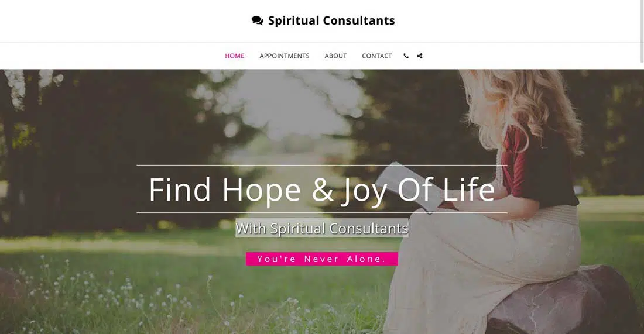Go to the Home menu item
This screenshot has height=334, width=644.
click(235, 56)
